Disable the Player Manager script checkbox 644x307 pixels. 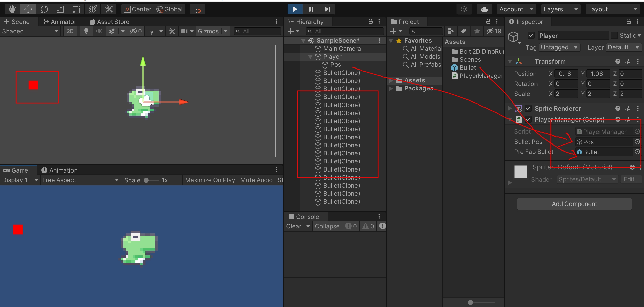click(x=528, y=119)
